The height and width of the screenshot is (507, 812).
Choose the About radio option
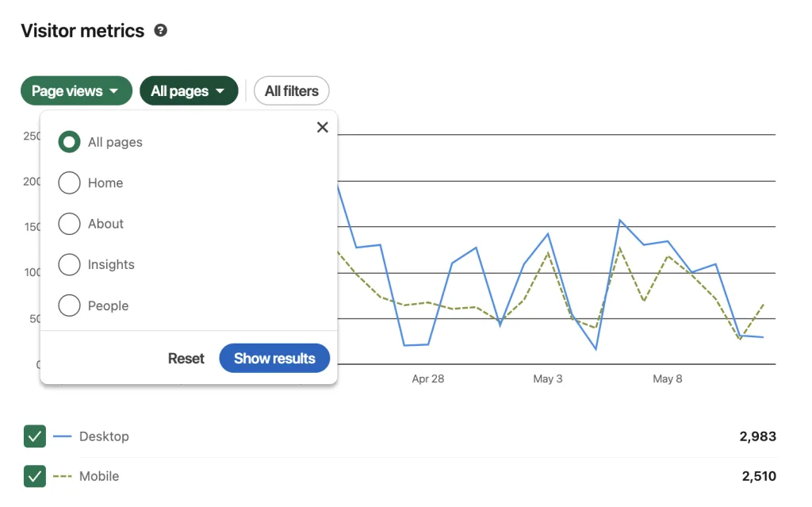coord(70,224)
